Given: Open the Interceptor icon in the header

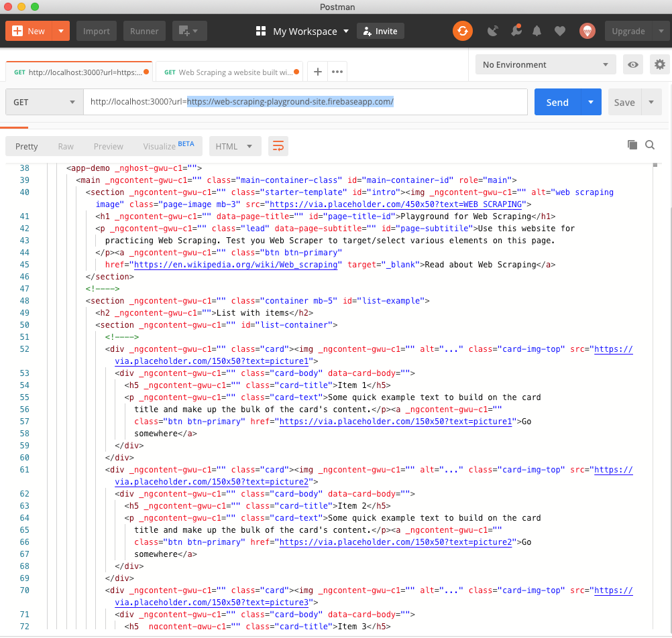Looking at the screenshot, I should [515, 31].
